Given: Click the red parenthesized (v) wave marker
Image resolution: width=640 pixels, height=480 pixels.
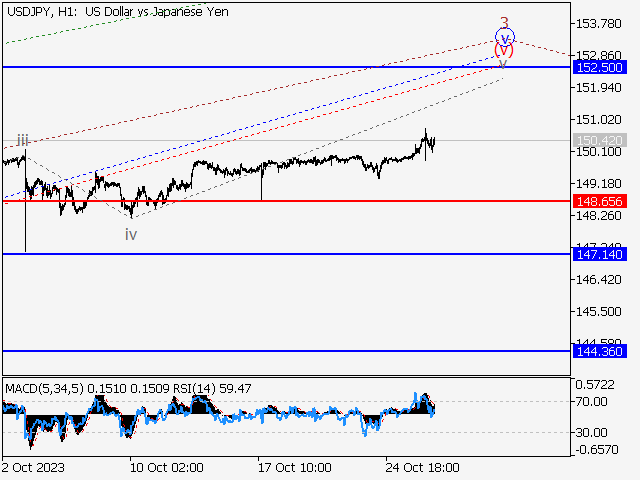Looking at the screenshot, I should tap(504, 51).
